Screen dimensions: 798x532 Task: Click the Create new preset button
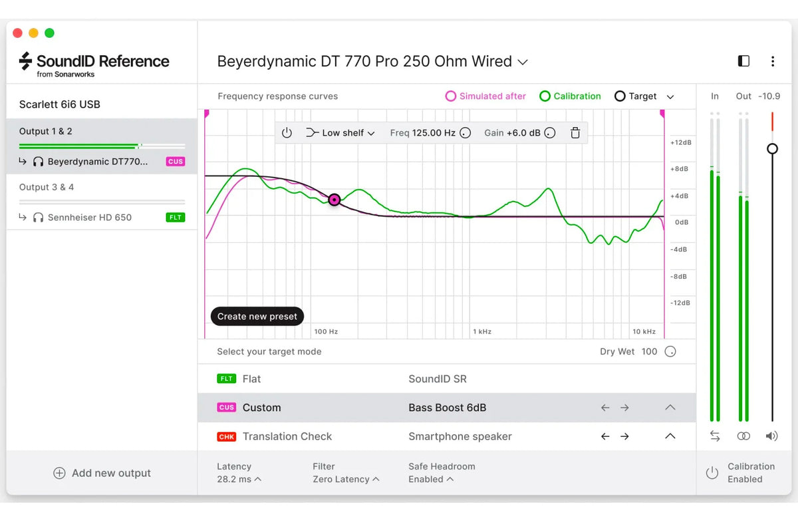click(x=257, y=317)
